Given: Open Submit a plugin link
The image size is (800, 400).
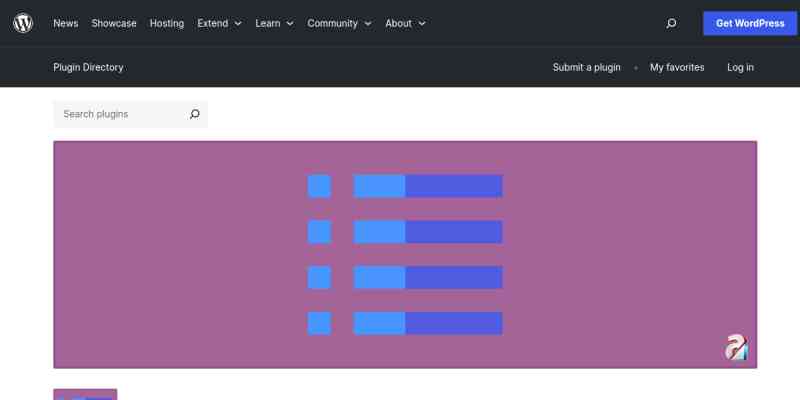Looking at the screenshot, I should coord(586,67).
